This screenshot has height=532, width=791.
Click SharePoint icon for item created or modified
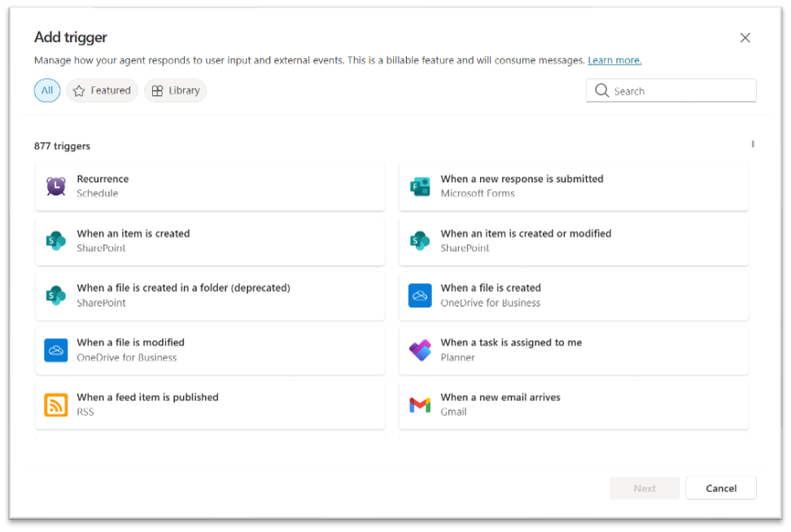point(419,241)
